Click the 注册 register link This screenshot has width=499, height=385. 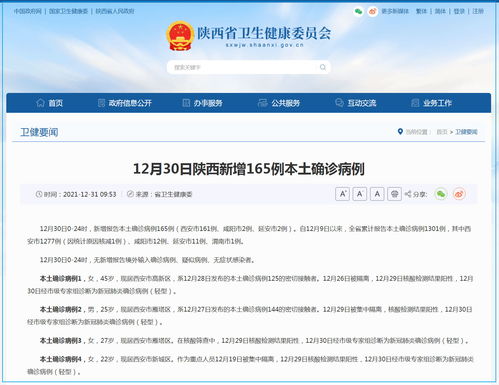coord(478,11)
